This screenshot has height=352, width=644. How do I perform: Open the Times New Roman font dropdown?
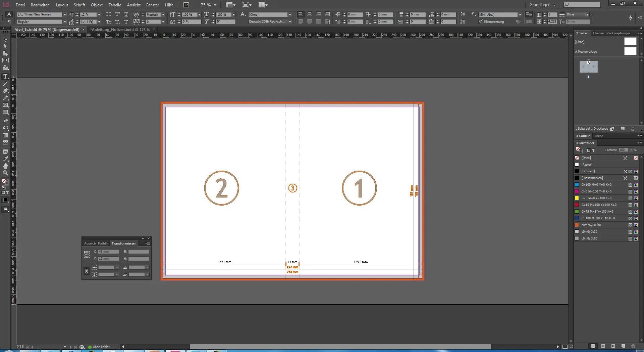tap(65, 14)
